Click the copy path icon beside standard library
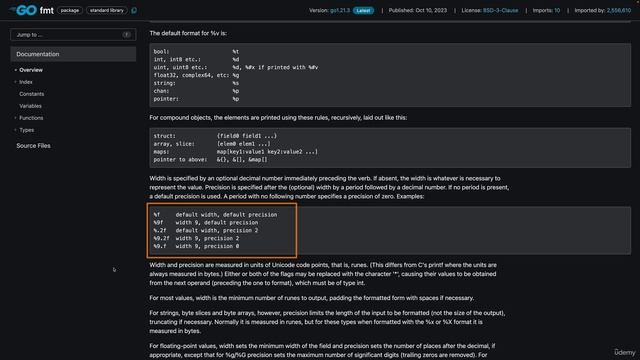The height and width of the screenshot is (360, 640). click(134, 10)
